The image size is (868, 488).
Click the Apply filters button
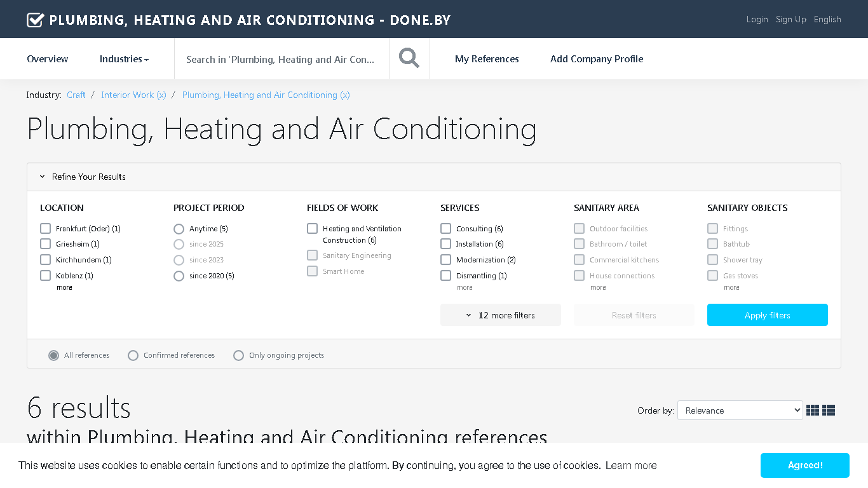click(x=768, y=315)
